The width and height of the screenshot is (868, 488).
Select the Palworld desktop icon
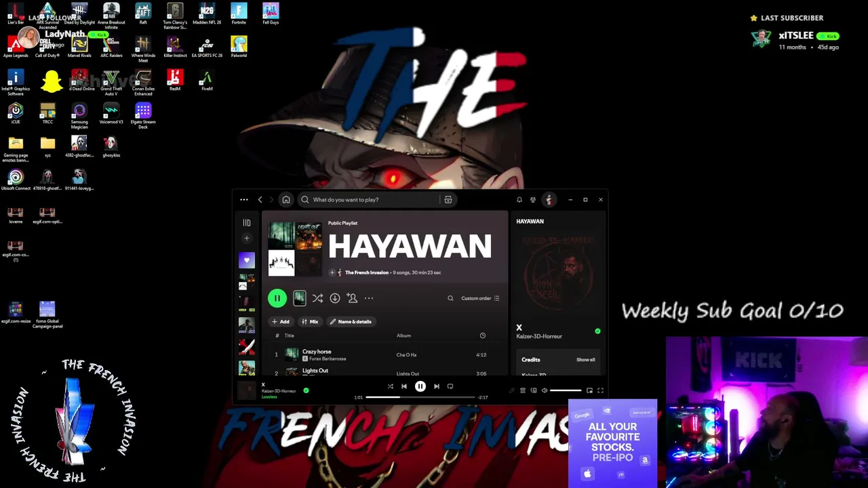239,47
